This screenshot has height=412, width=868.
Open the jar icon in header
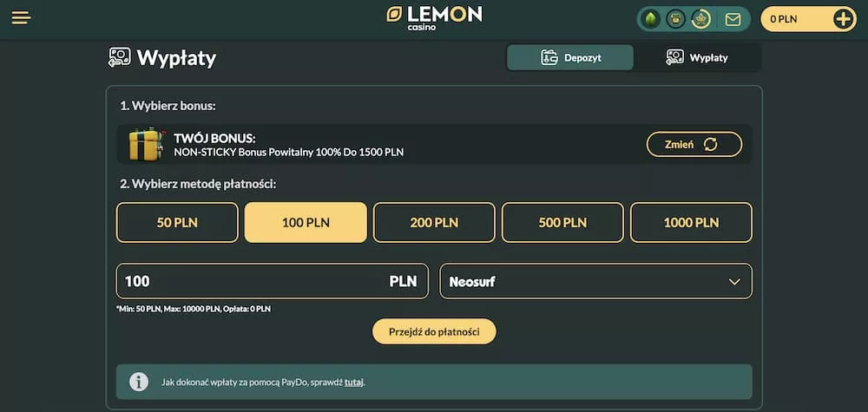[675, 19]
